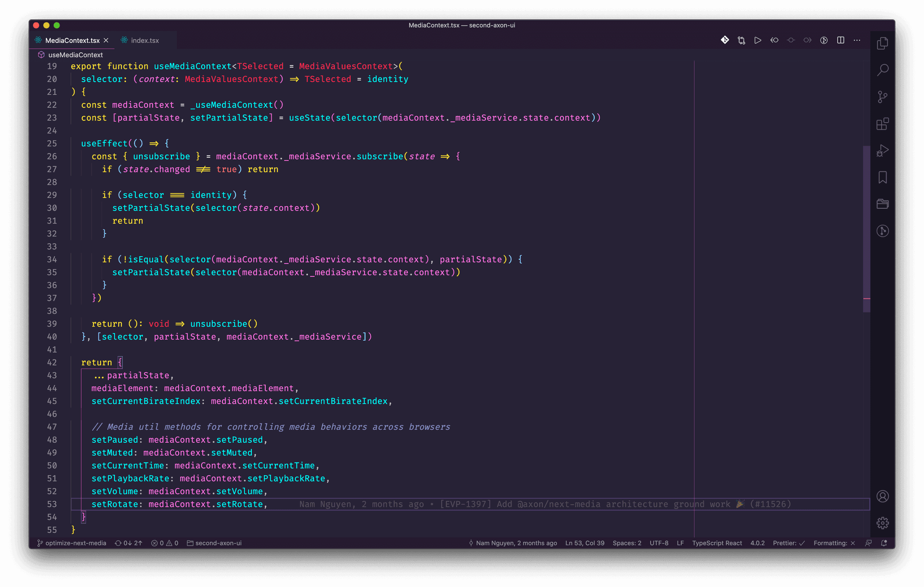Toggle Formatting status in status bar
This screenshot has height=587, width=924.
point(834,543)
